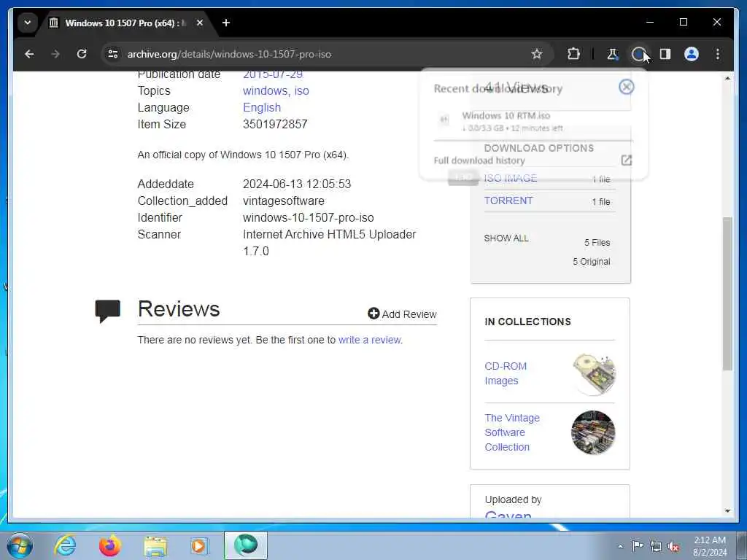Click write a review link
The image size is (747, 560).
tap(370, 340)
